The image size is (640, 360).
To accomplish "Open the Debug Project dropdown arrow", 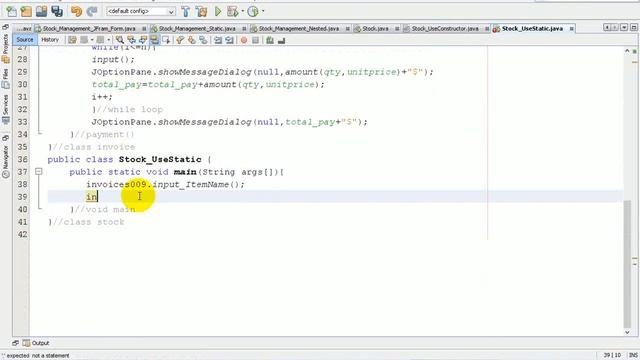I will [x=242, y=11].
